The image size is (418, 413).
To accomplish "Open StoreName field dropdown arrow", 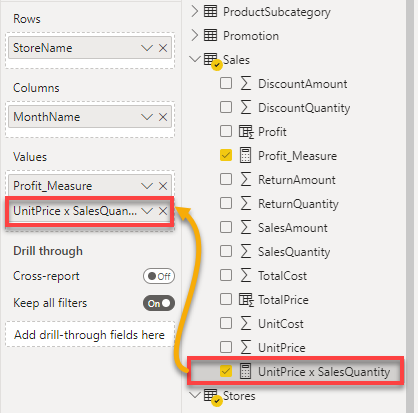I will 147,48.
